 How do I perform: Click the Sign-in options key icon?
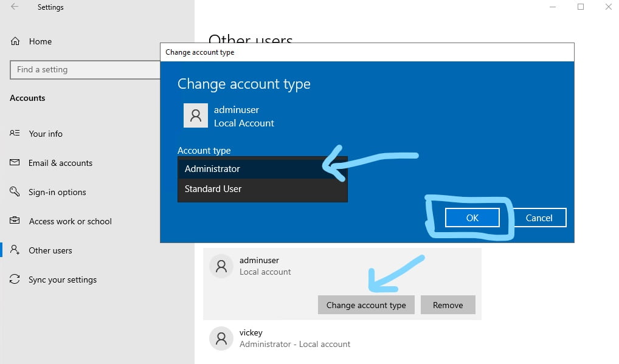15,191
